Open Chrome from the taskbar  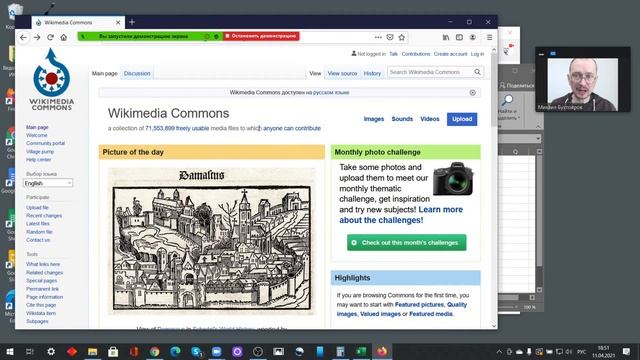pyautogui.click(x=154, y=351)
